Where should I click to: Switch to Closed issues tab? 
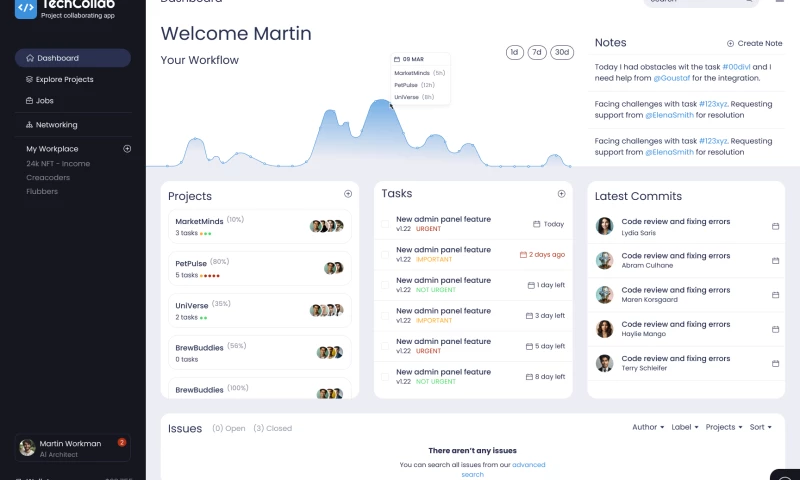coord(272,428)
